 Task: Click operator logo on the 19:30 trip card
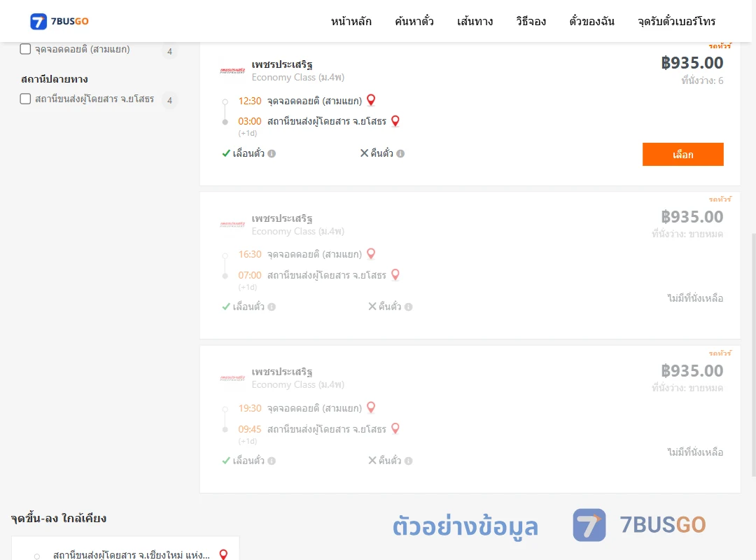click(x=232, y=378)
